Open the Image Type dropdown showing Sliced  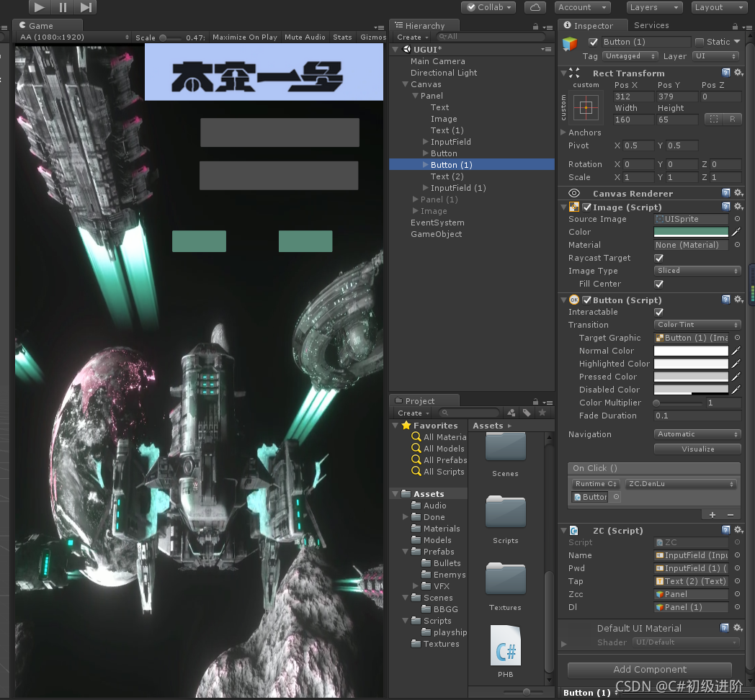(697, 270)
